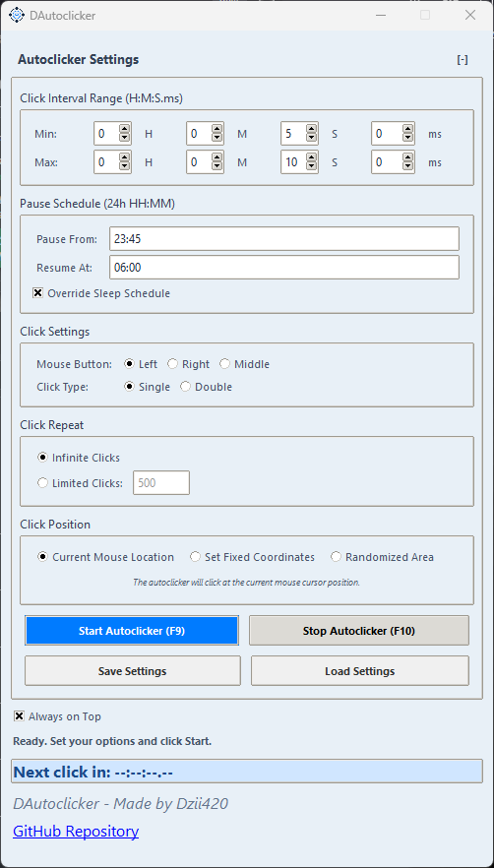
Task: Click the 'Pause Schedule (24h HH:MM)' heading
Action: (x=97, y=204)
